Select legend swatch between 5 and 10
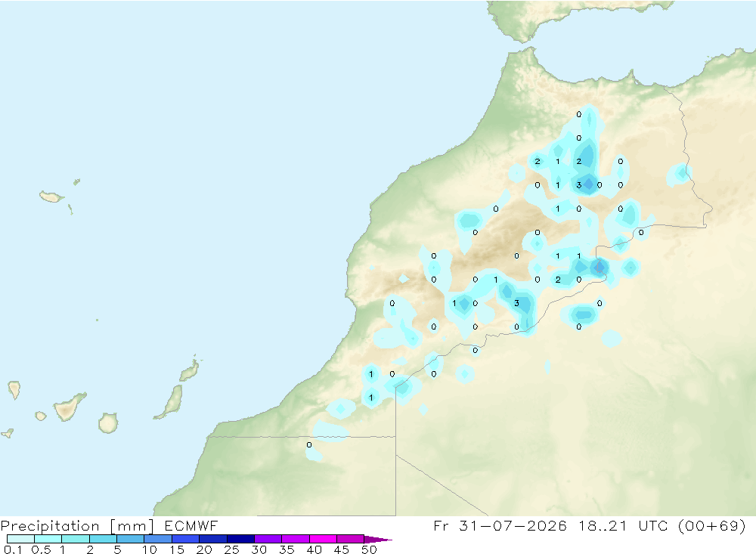Image resolution: width=756 pixels, height=554 pixels. pos(130,539)
